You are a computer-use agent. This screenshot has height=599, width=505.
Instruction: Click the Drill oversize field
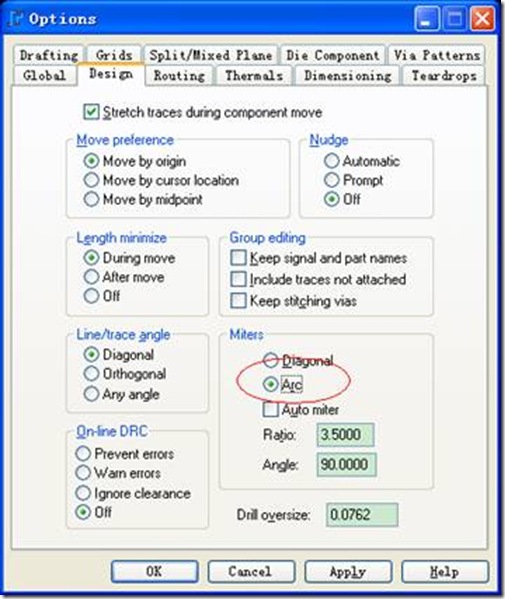pyautogui.click(x=362, y=515)
